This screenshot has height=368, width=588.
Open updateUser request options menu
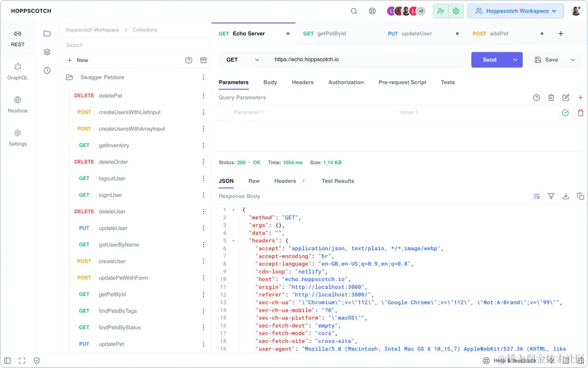(203, 228)
